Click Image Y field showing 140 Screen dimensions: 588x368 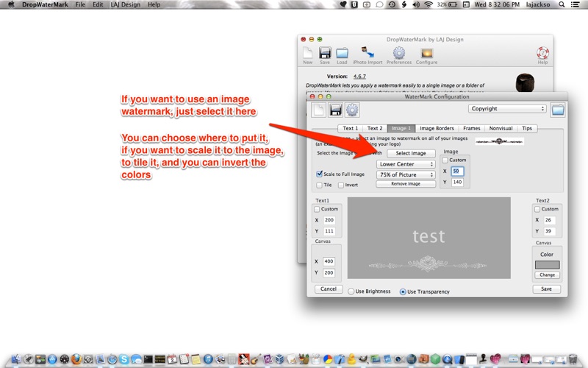coord(457,182)
